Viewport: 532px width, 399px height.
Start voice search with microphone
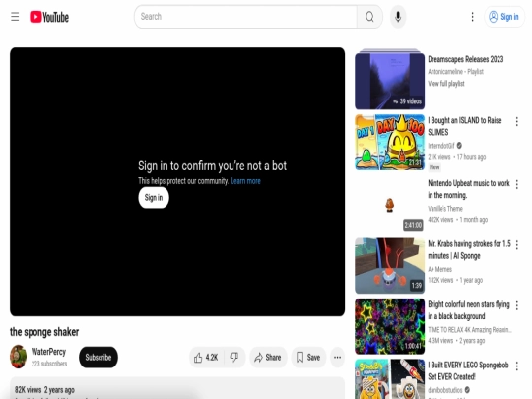click(x=398, y=17)
